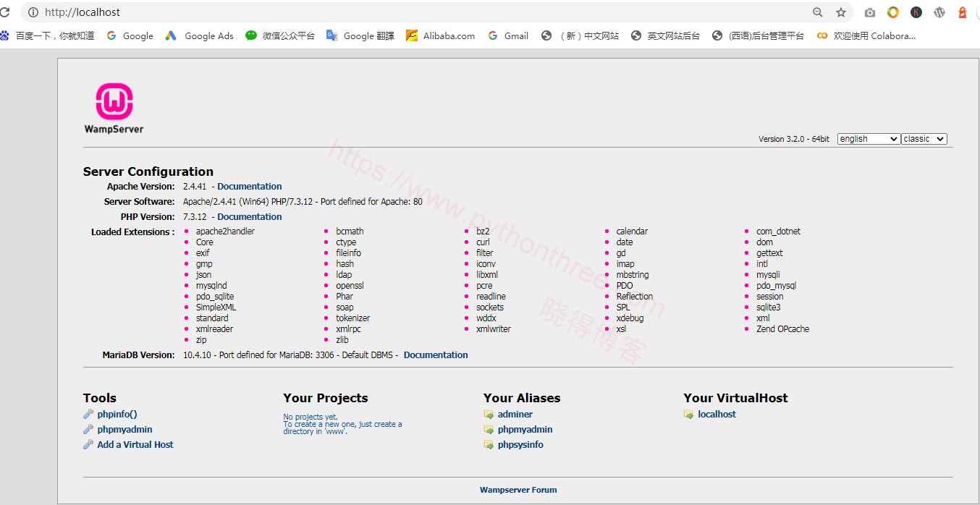This screenshot has width=980, height=505.
Task: Open MariaDB Version Documentation link
Action: point(436,355)
